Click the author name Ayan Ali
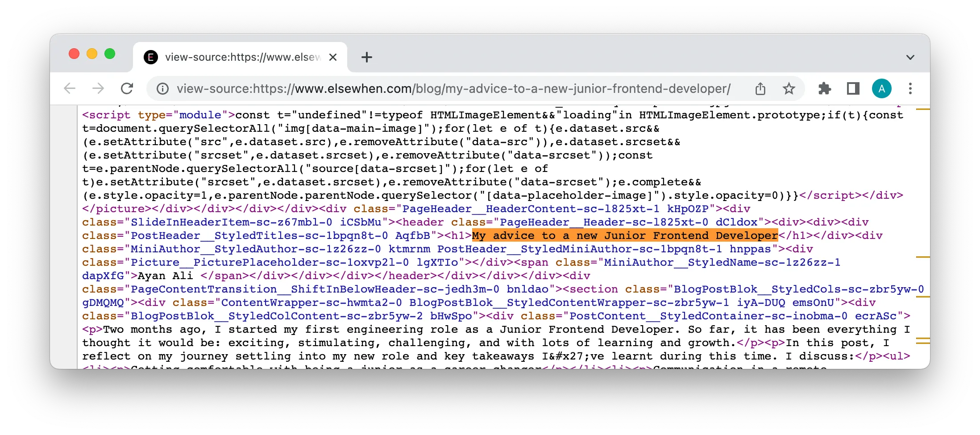Screen dimensions: 980x435 (x=165, y=276)
